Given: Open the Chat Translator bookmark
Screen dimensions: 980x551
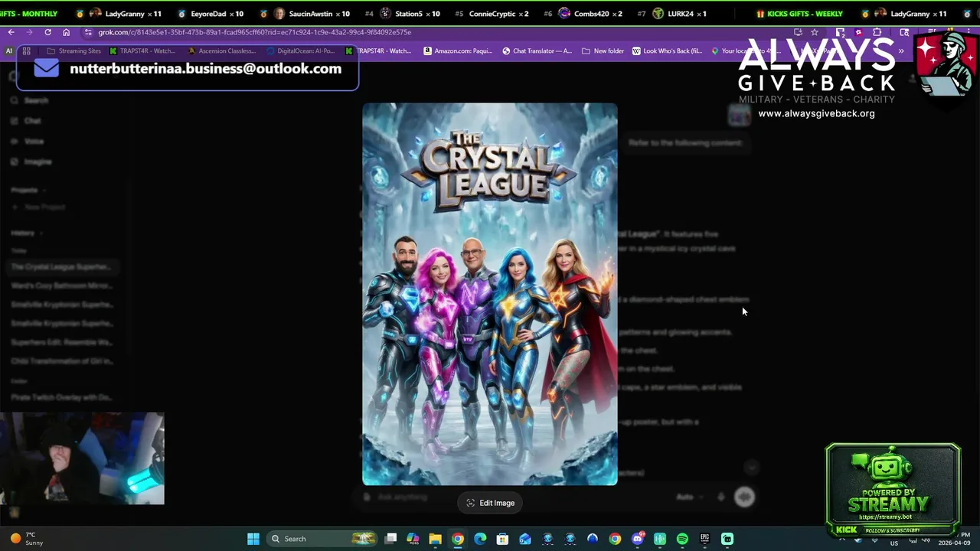Looking at the screenshot, I should point(537,51).
